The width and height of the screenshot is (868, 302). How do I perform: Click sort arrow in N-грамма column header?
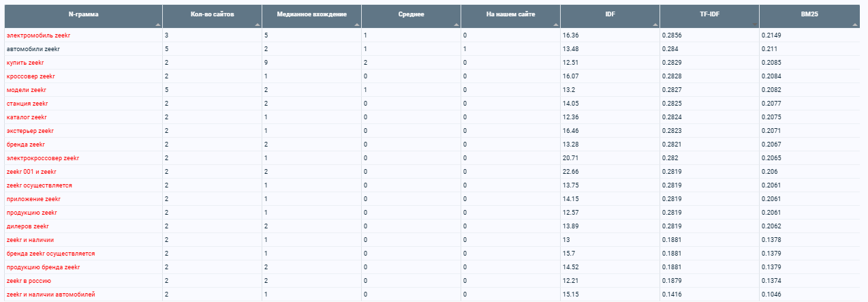158,24
